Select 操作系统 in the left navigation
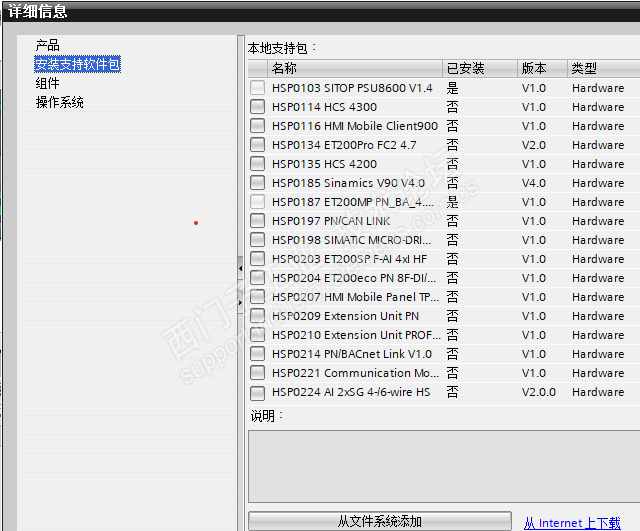The width and height of the screenshot is (640, 531). pos(60,102)
